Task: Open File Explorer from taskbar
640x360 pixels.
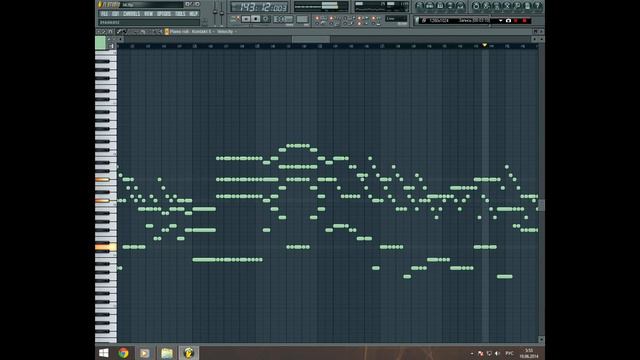Action: point(167,353)
